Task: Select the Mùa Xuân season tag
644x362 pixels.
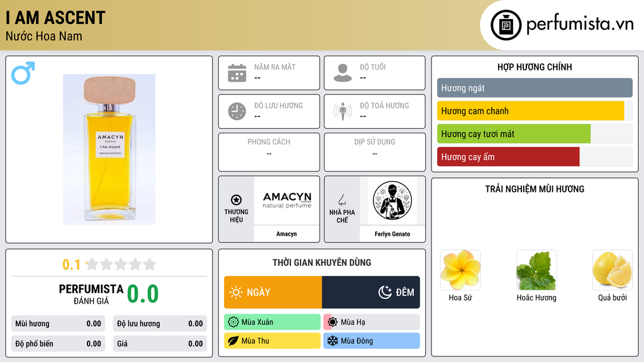Action: click(x=272, y=322)
